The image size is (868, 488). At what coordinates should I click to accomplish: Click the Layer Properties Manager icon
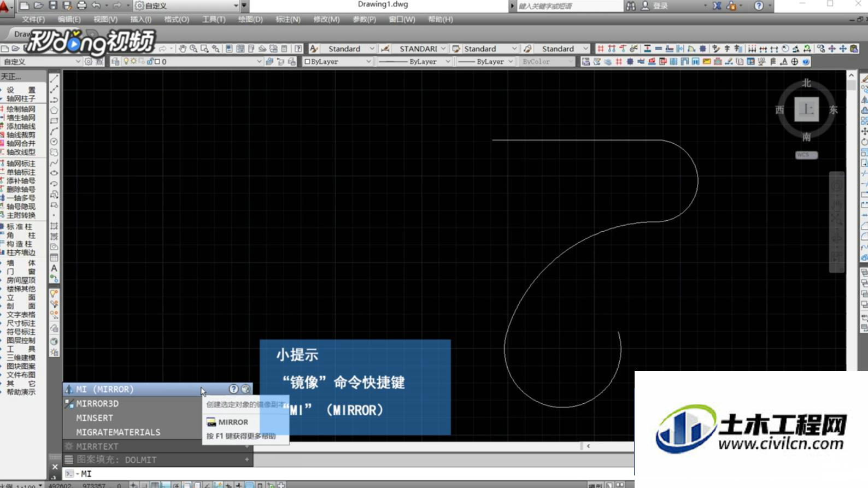pos(115,62)
